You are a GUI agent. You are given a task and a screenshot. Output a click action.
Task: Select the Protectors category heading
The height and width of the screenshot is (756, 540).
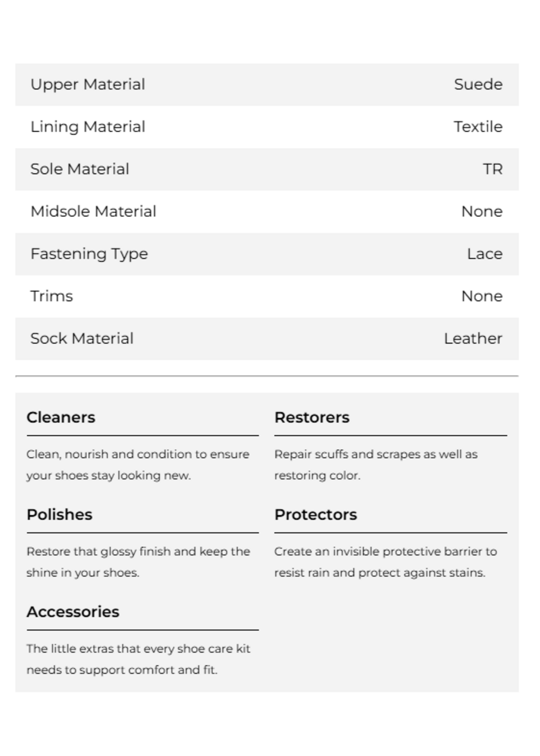click(315, 515)
